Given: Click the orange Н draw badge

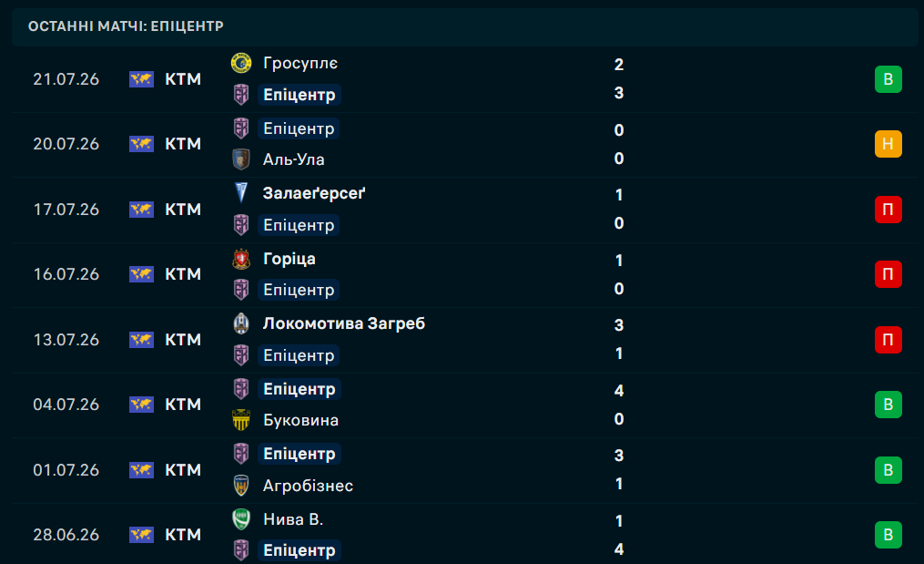Looking at the screenshot, I should click(888, 144).
